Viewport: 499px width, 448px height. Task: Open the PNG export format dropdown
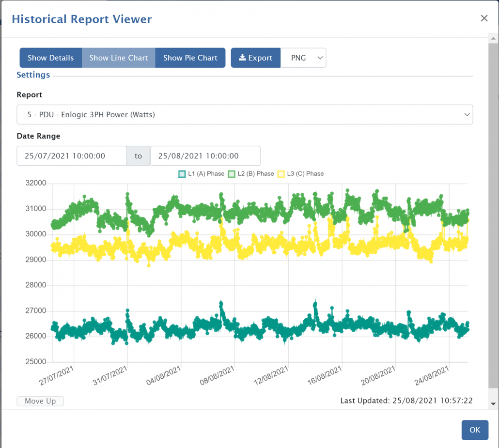click(303, 58)
